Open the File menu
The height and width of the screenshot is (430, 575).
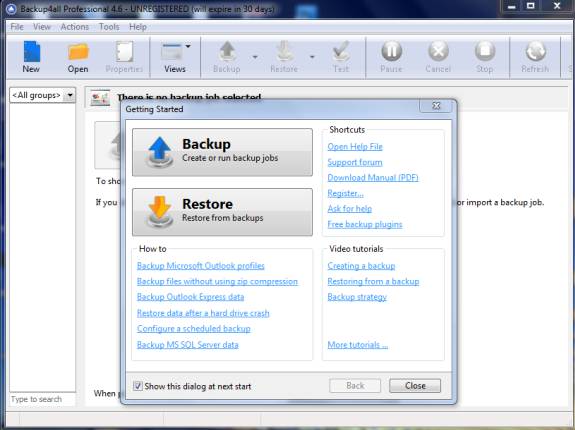(17, 27)
